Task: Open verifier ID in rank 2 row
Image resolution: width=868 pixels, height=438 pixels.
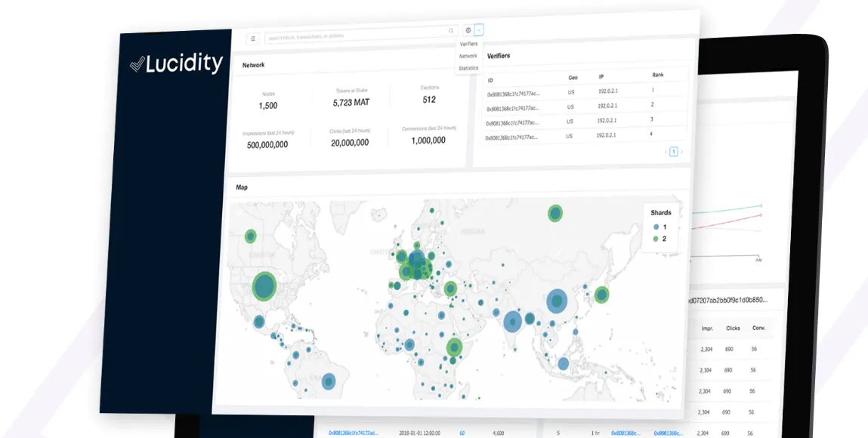Action: pyautogui.click(x=513, y=109)
